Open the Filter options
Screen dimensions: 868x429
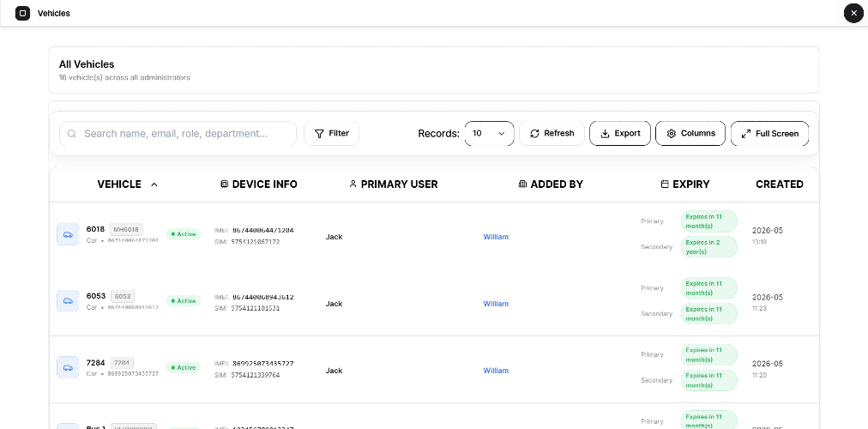[x=332, y=133]
